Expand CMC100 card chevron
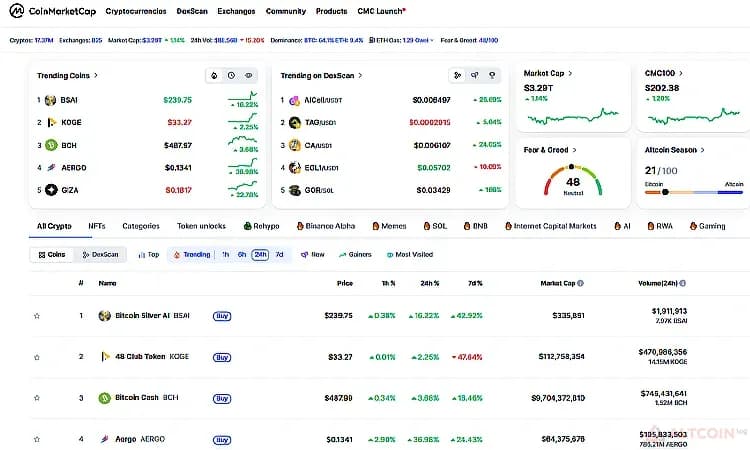The height and width of the screenshot is (450, 750). point(681,74)
